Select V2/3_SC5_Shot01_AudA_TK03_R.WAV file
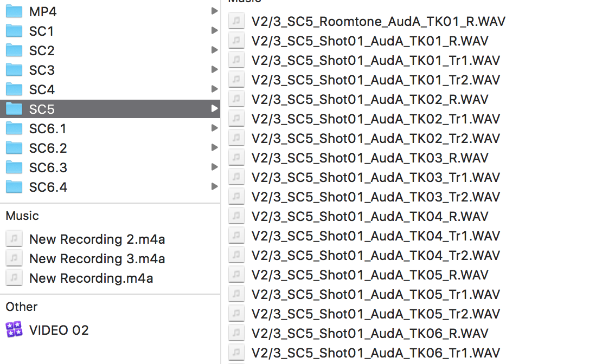The image size is (602, 364). point(370,158)
